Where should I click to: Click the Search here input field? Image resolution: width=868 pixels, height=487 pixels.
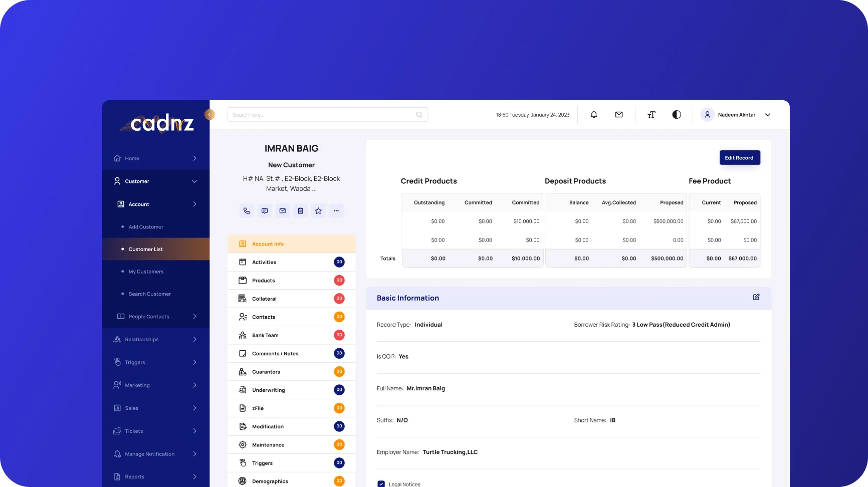point(321,115)
